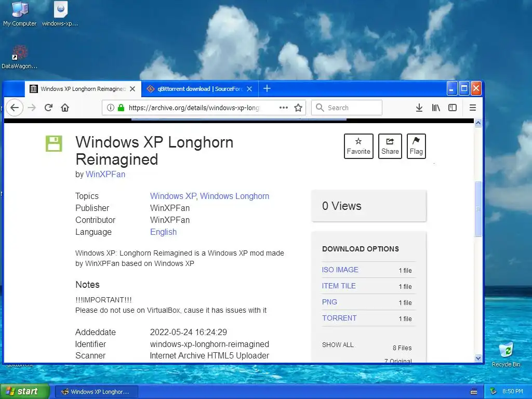Share this archive item
The width and height of the screenshot is (532, 399).
point(390,146)
